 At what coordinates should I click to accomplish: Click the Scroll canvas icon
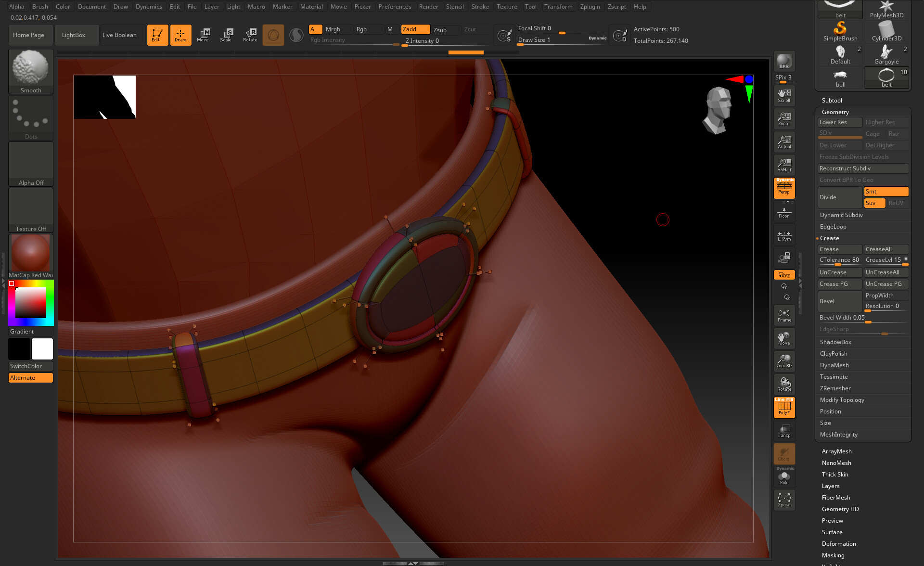click(x=784, y=96)
